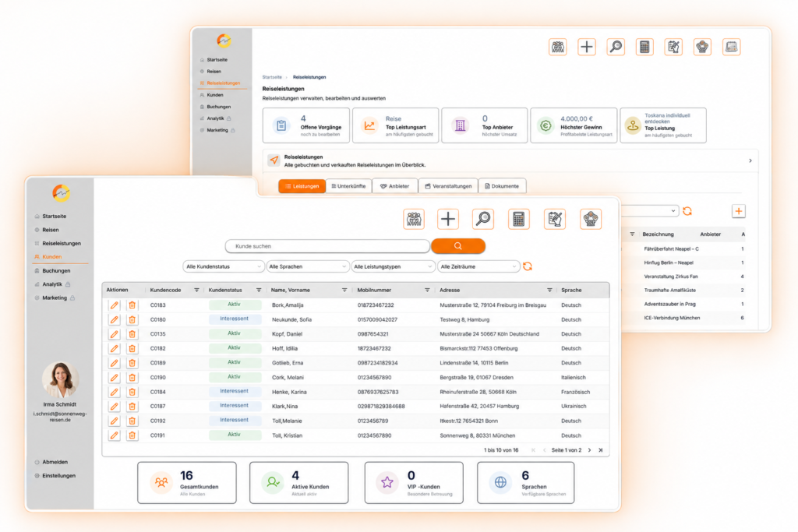This screenshot has height=532, width=798.
Task: Open partially hidden dropdown in back window
Action: click(x=650, y=211)
